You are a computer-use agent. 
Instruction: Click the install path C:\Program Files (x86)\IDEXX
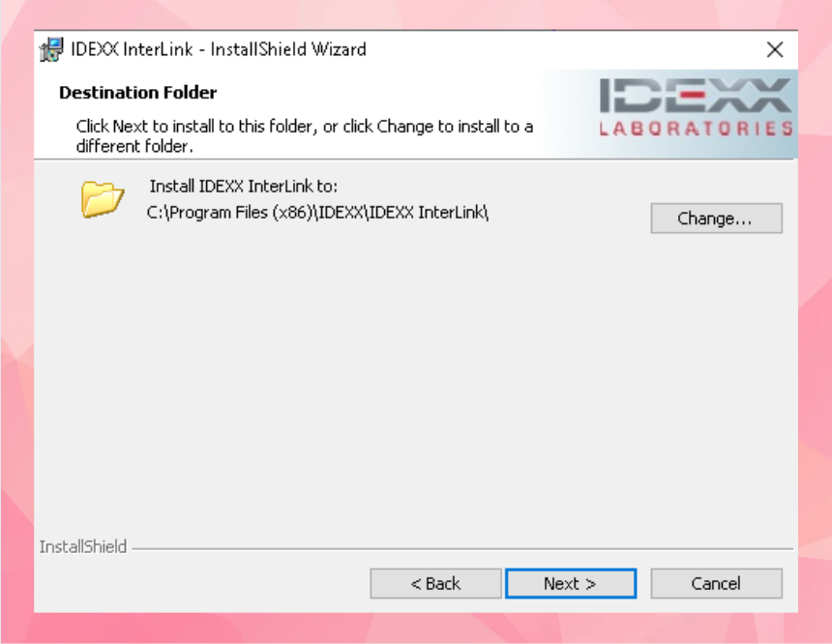pyautogui.click(x=317, y=212)
